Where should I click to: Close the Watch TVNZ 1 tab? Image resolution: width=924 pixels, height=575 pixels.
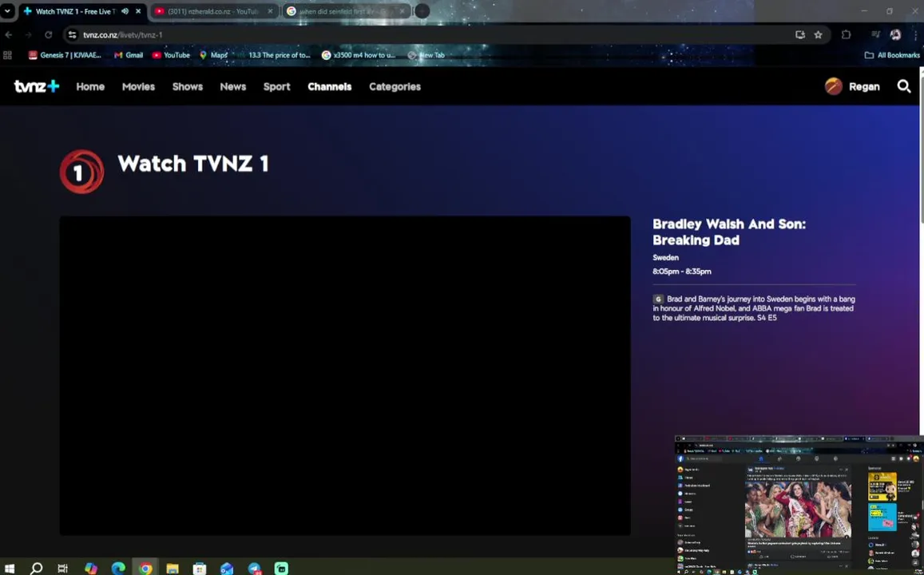[x=138, y=11]
